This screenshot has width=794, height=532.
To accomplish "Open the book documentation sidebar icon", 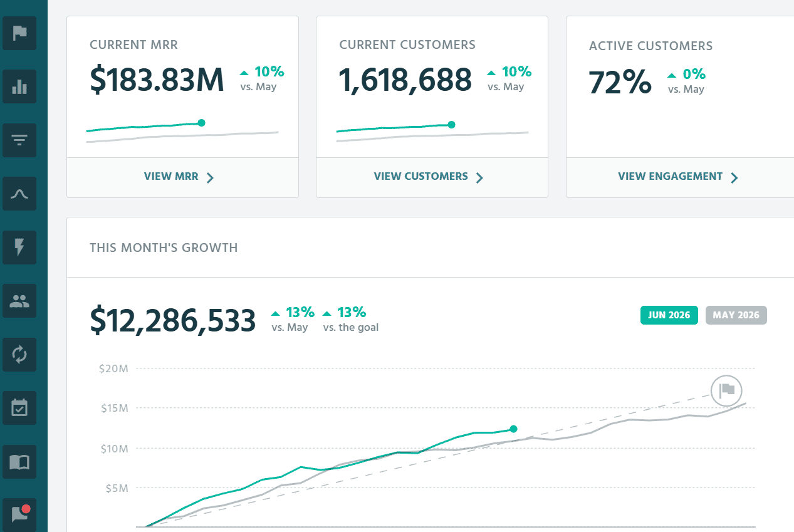I will (19, 462).
